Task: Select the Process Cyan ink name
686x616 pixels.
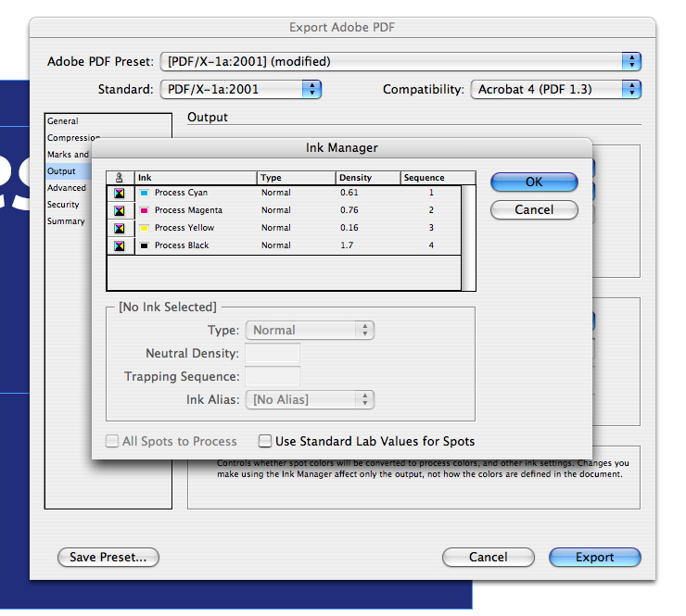Action: 181,193
